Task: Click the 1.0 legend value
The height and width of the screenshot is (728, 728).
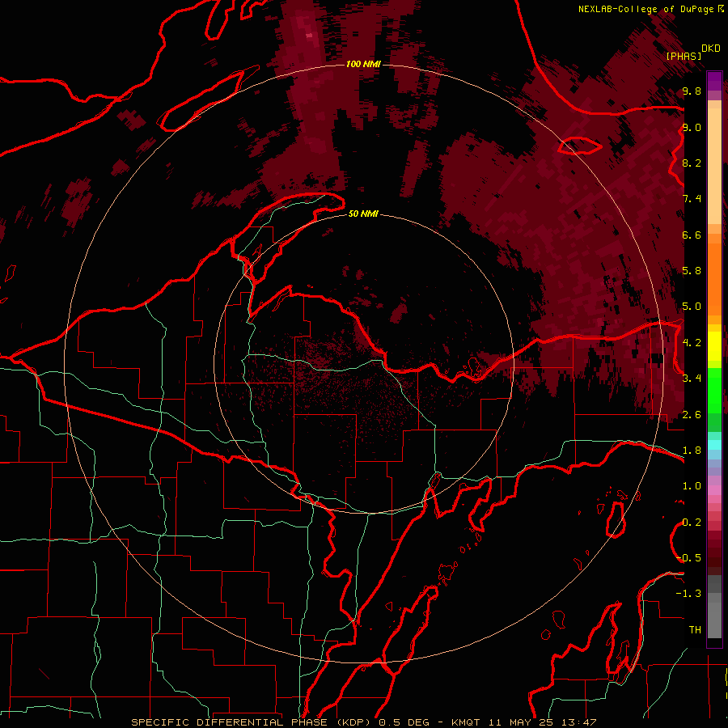Action: (692, 486)
